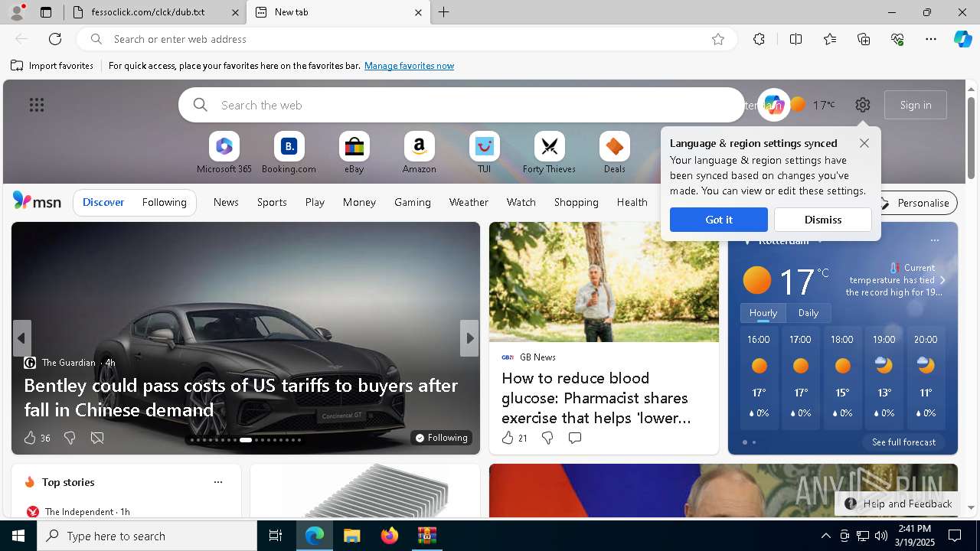Image resolution: width=980 pixels, height=551 pixels.
Task: Open the Favorites list icon
Action: click(830, 39)
